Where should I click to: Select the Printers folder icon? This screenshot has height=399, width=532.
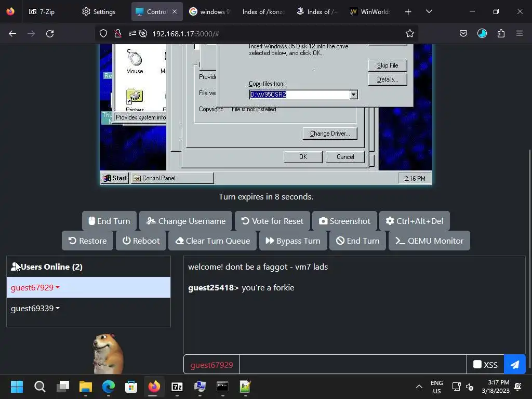pos(135,99)
